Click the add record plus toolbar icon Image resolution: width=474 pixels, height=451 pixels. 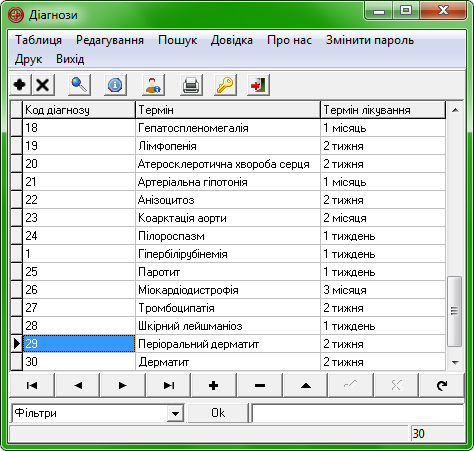coord(20,85)
